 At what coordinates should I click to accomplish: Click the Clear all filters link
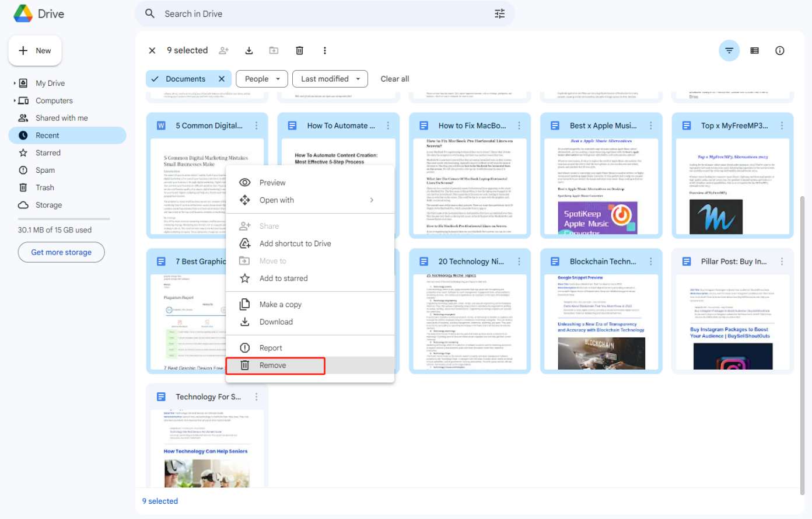click(x=394, y=79)
